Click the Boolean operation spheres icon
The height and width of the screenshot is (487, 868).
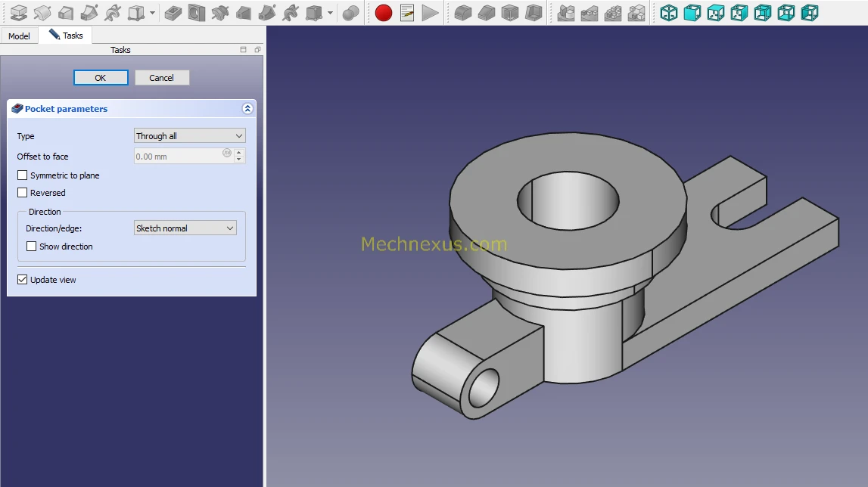350,13
